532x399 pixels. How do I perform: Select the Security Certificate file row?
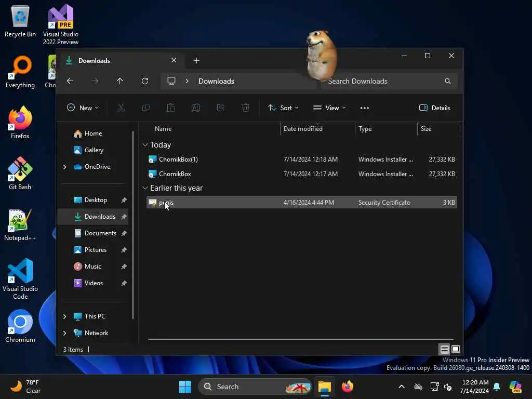tap(302, 202)
